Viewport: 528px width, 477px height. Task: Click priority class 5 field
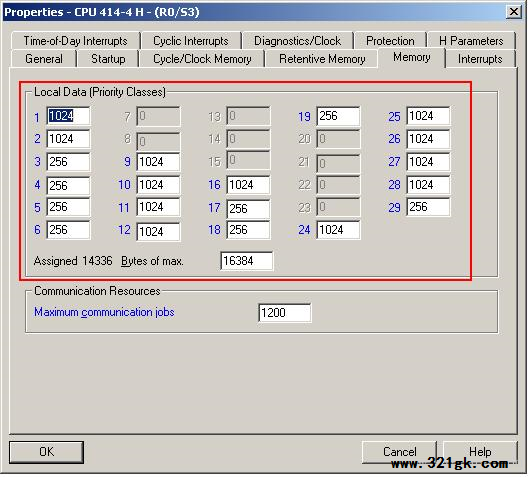[x=68, y=207]
